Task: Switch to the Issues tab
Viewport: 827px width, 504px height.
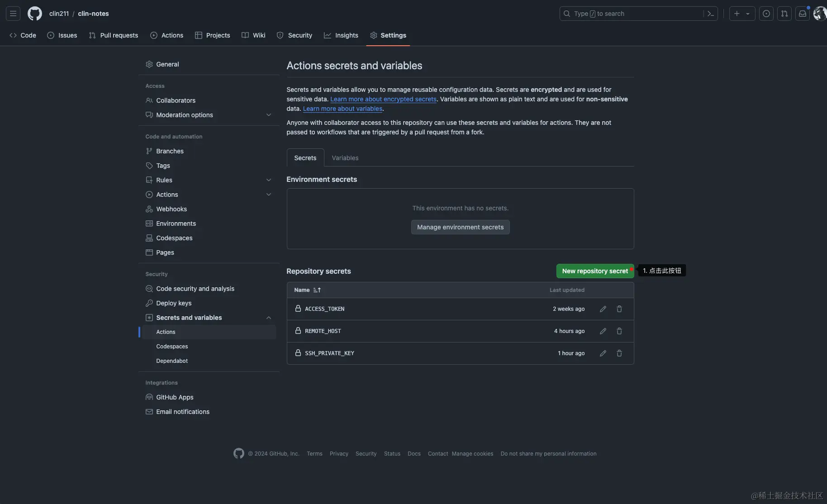Action: pyautogui.click(x=62, y=35)
